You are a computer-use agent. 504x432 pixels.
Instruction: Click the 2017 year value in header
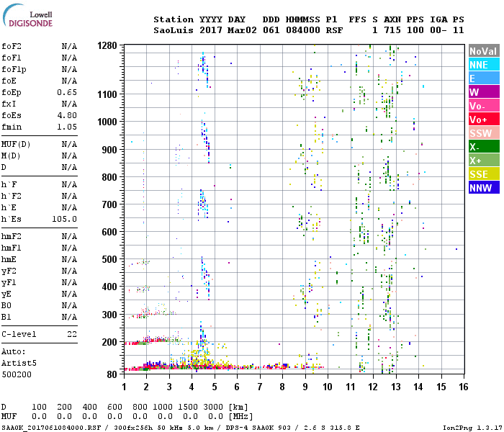(211, 30)
